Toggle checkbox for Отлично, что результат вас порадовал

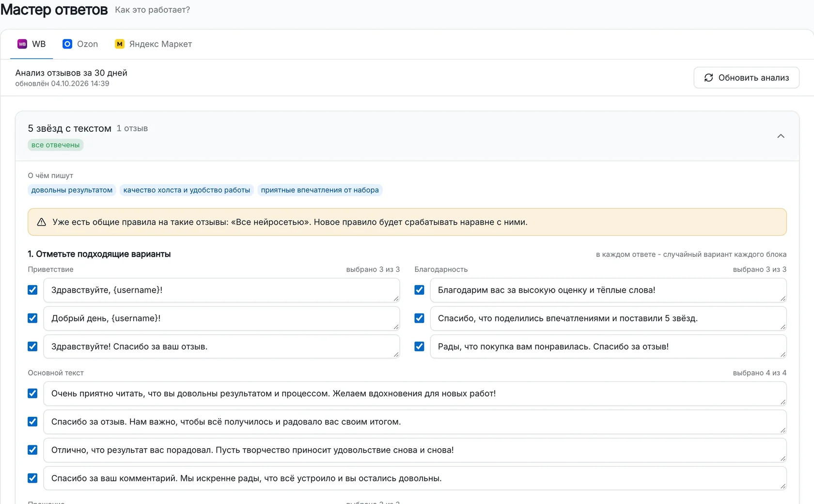[32, 450]
